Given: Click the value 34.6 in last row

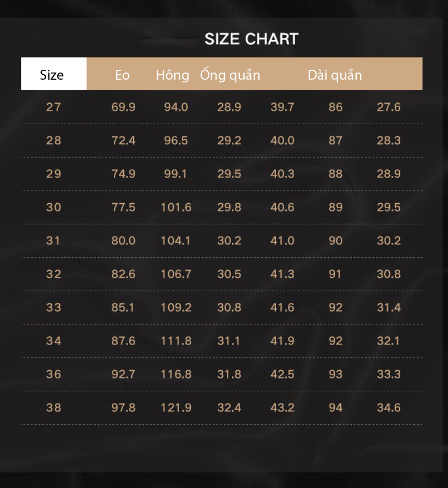Looking at the screenshot, I should [389, 408].
